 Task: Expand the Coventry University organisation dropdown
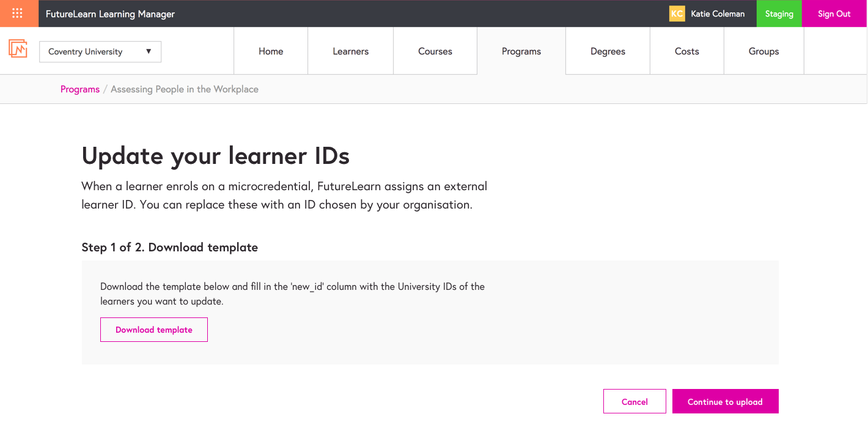(100, 52)
